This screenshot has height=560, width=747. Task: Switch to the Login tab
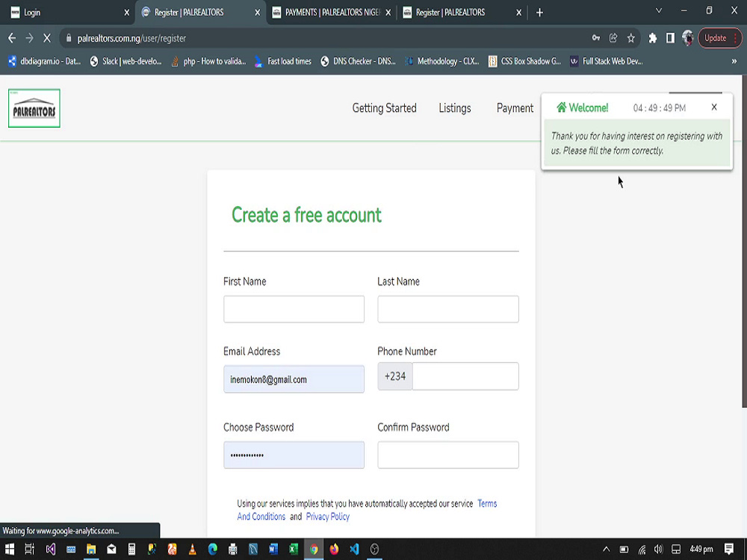tap(67, 13)
